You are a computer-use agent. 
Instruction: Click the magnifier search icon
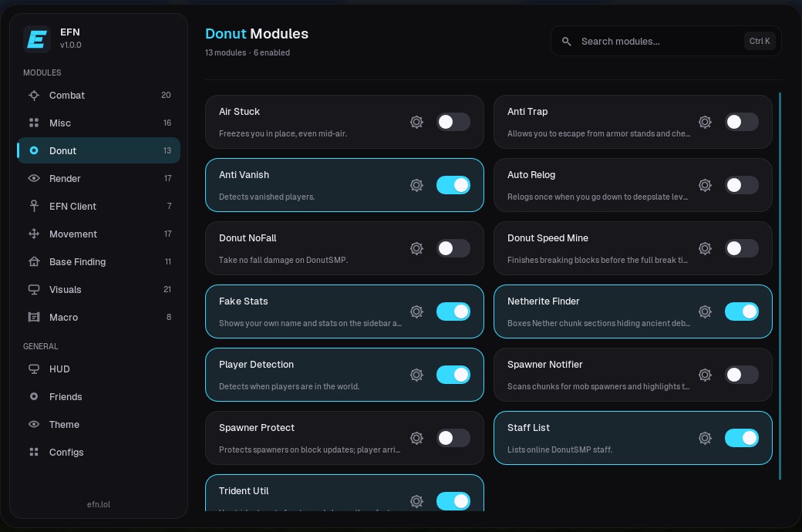[x=566, y=42]
